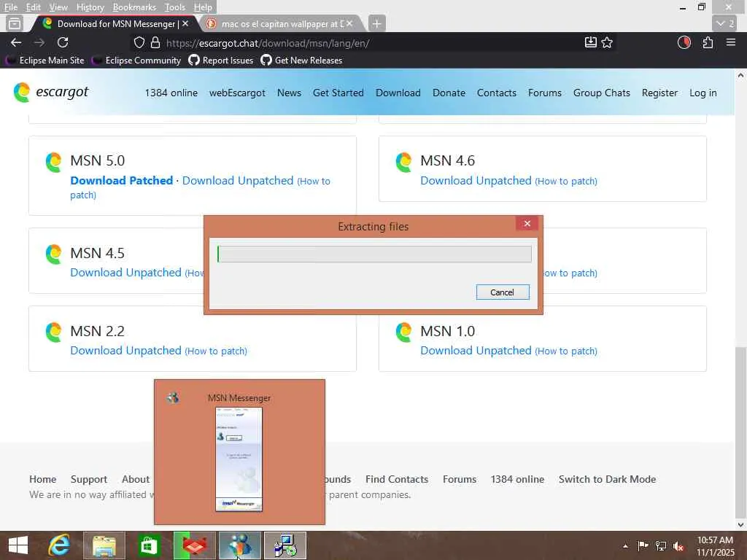Viewport: 747px width, 560px height.
Task: Click the MSN Messenger window preview thumbnail
Action: pos(239,459)
